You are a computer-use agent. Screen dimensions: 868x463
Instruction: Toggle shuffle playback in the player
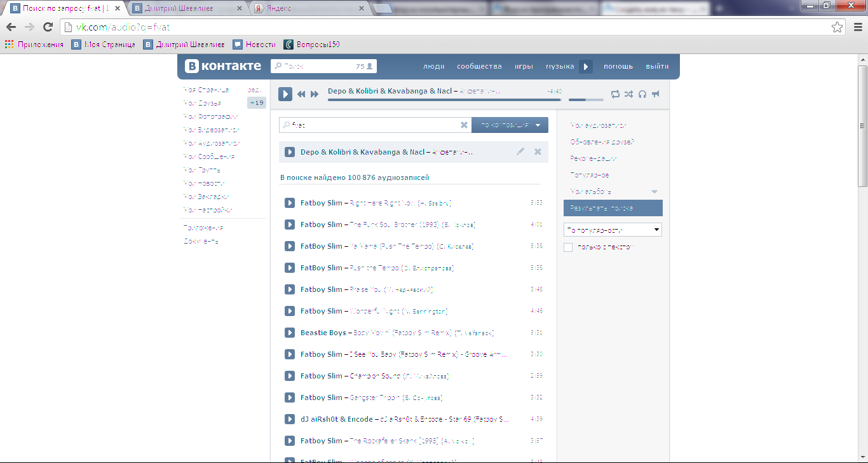tap(628, 94)
